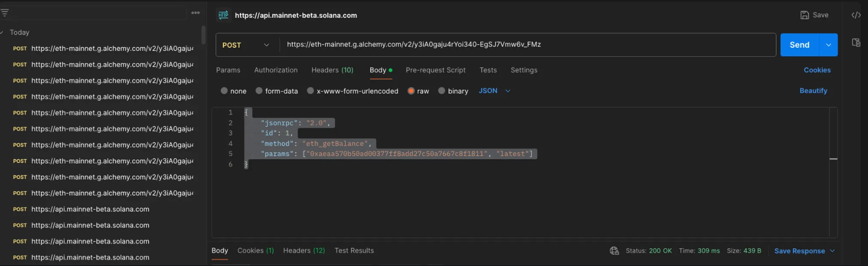
Task: Click the filter icon in history sidebar
Action: (5, 13)
